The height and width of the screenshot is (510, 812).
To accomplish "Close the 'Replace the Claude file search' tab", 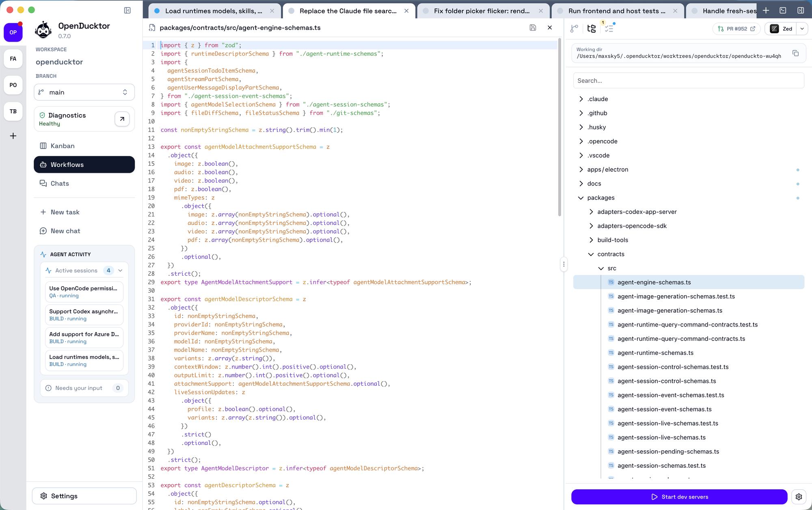I will pos(406,11).
